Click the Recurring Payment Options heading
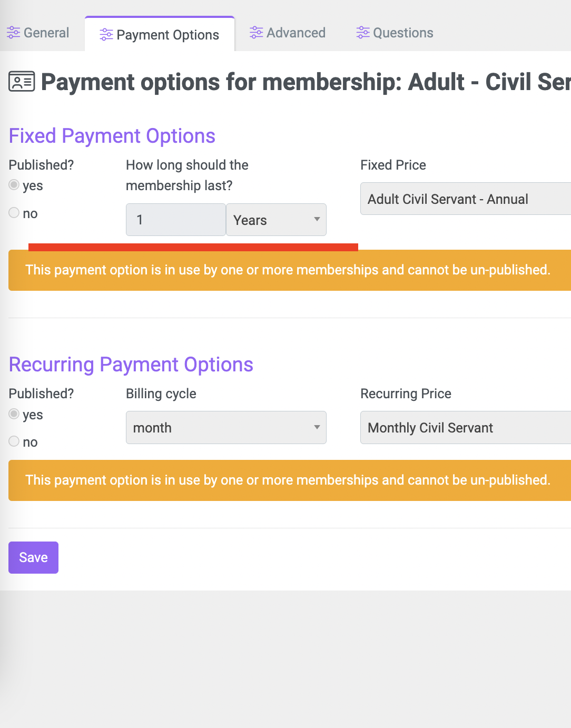The image size is (571, 728). (x=131, y=365)
